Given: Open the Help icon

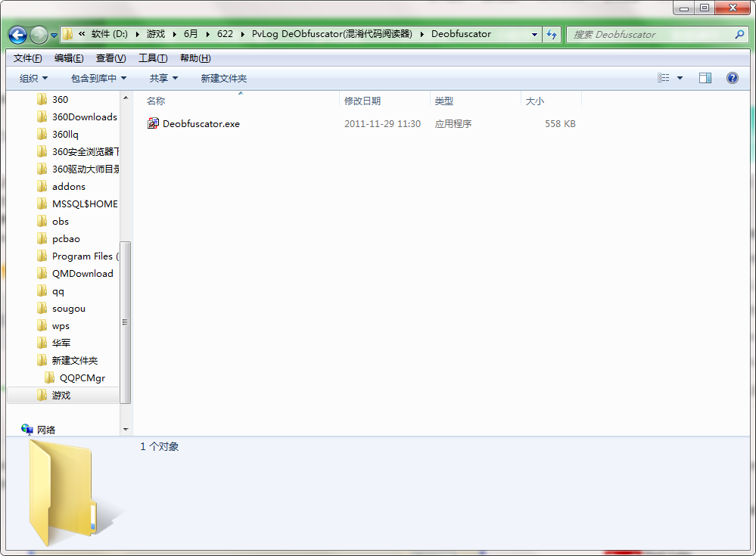Looking at the screenshot, I should (732, 78).
